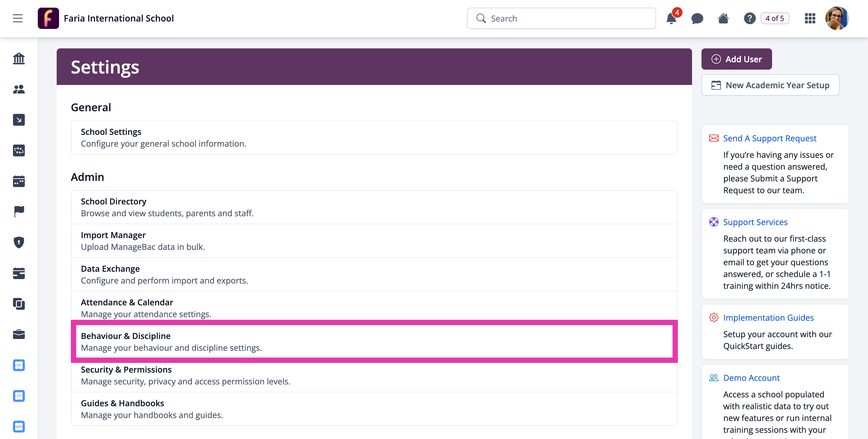Open the user profile avatar
Viewport: 868px width, 439px height.
pyautogui.click(x=837, y=18)
